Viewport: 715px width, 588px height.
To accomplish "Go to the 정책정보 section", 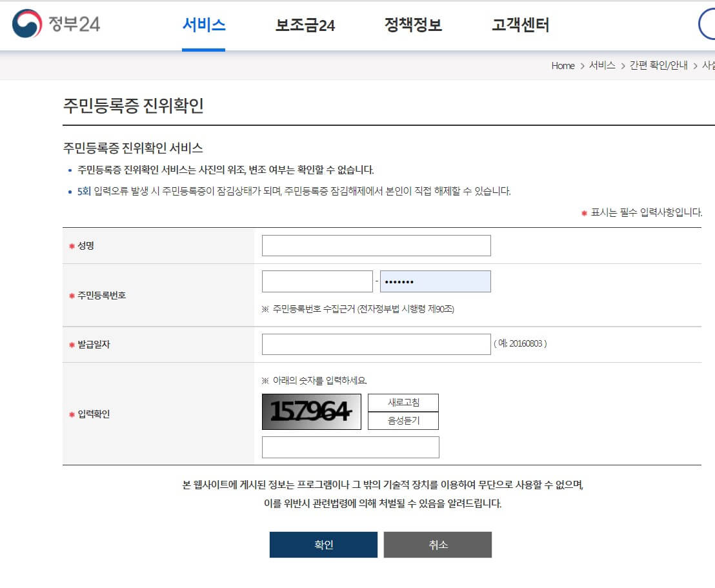I will pos(412,25).
